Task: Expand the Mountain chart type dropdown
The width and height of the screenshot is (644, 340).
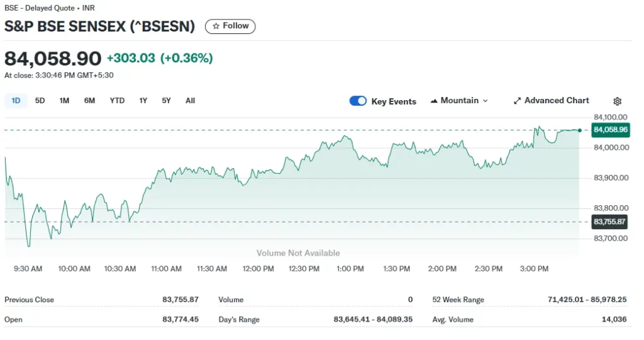Action: coord(486,101)
